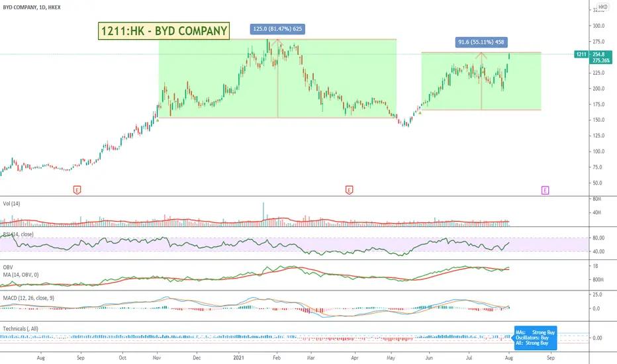This screenshot has height=364, width=617.
Task: Click the 40.00 RSI axis label
Action: point(598,251)
